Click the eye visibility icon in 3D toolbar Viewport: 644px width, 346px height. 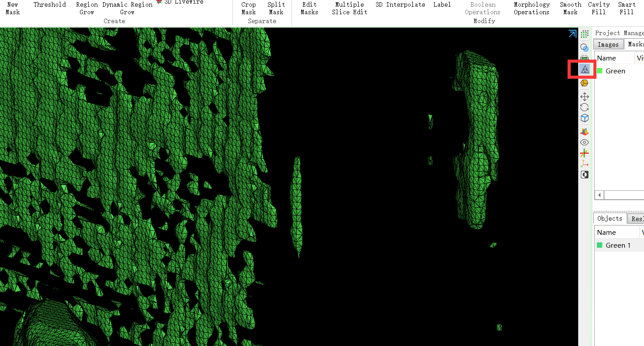tap(585, 142)
